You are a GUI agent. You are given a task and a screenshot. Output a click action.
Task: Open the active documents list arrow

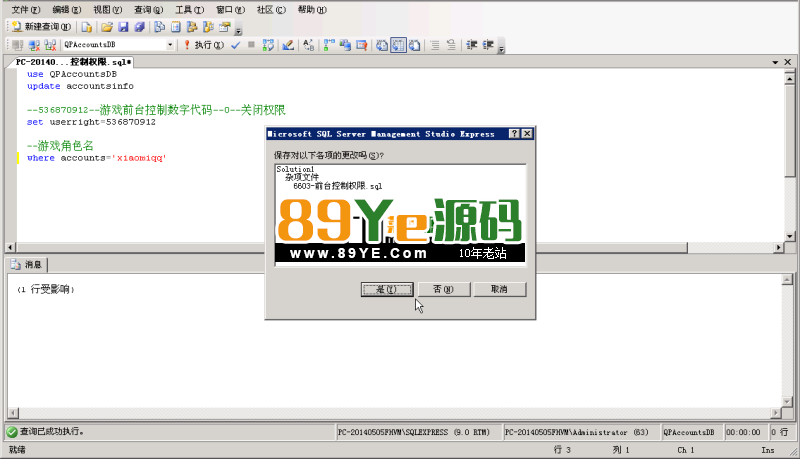[x=775, y=62]
